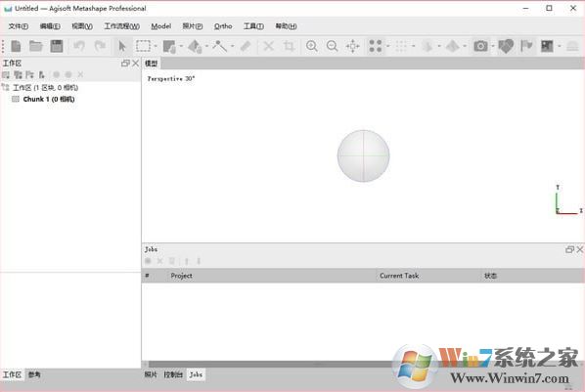Open Ruler tool dropdown arrow
The height and width of the screenshot is (392, 585).
(232, 46)
